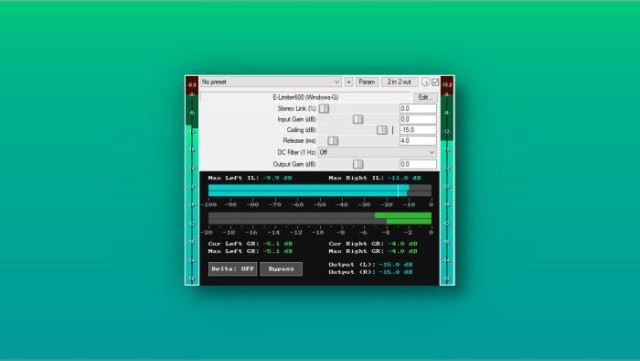Click the Bypass button

tap(281, 269)
